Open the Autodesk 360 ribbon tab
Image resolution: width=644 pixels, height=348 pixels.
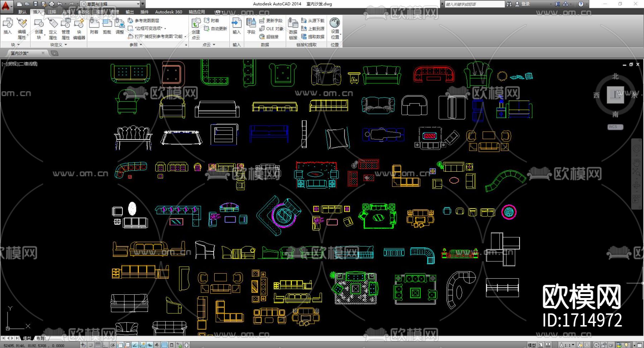click(169, 12)
